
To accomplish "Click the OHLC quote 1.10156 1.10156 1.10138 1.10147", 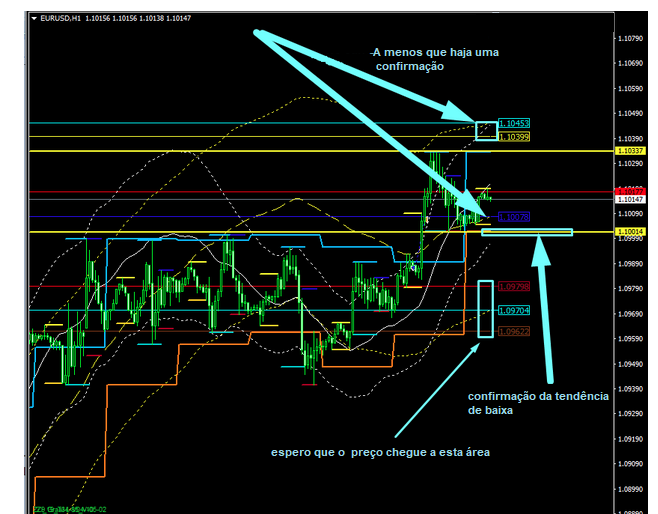I will [x=138, y=18].
